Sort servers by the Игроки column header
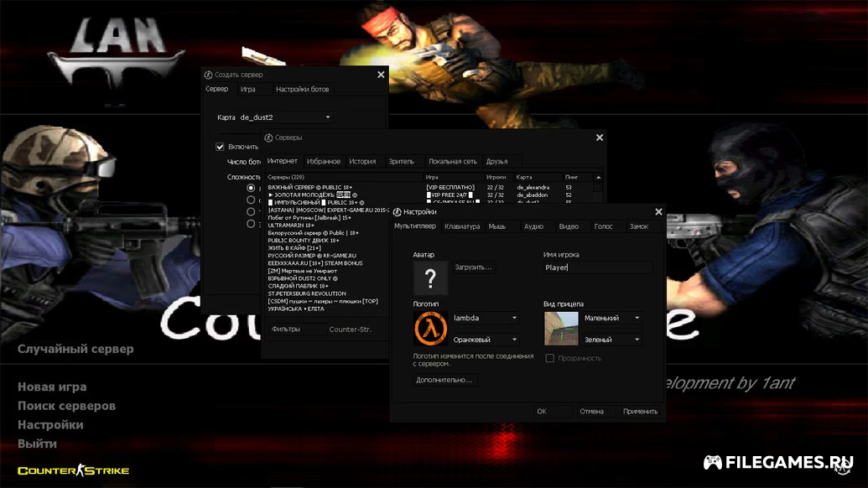The width and height of the screenshot is (868, 488). pyautogui.click(x=499, y=177)
